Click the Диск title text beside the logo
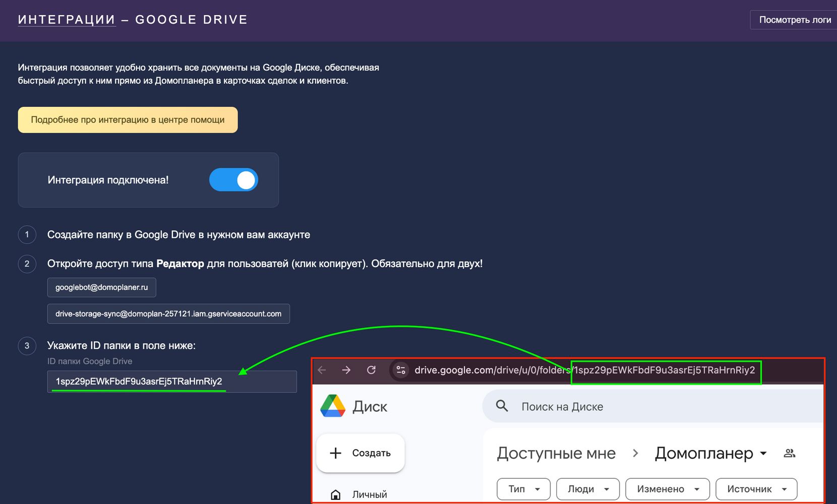The image size is (837, 504). click(370, 406)
